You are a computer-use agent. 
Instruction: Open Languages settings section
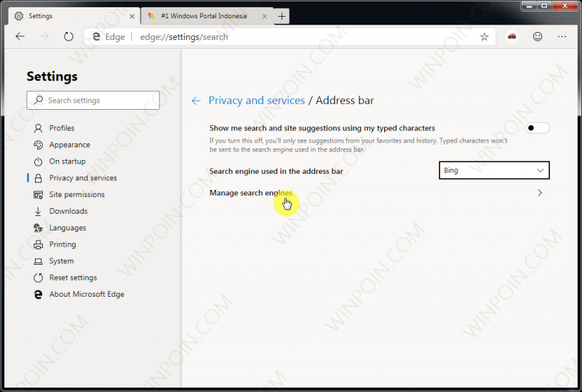[x=68, y=228]
